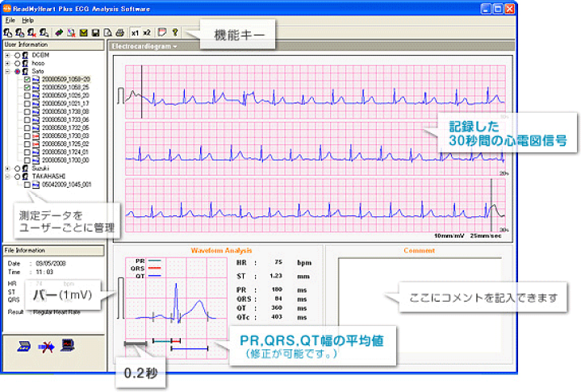Collapse the TAKAHASHI user tree node
Screen dimensions: 581x392
[x=7, y=177]
